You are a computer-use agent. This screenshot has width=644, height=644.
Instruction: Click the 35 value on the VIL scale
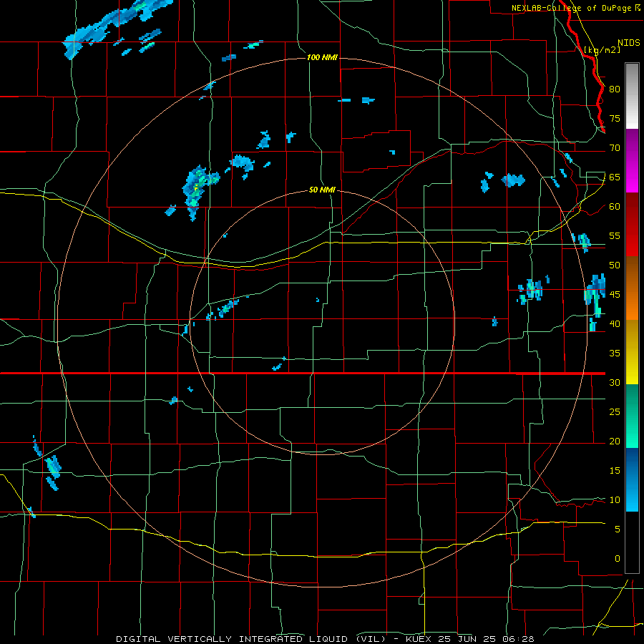pyautogui.click(x=615, y=353)
